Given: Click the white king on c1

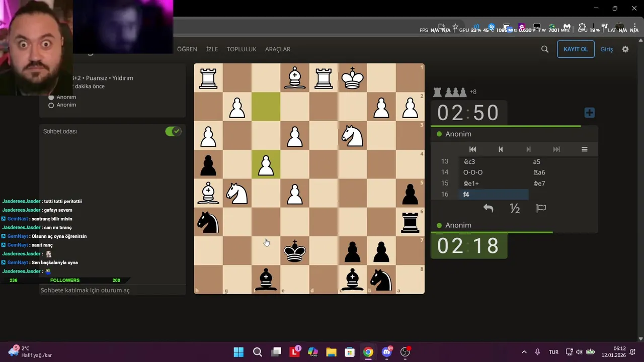Looking at the screenshot, I should [x=353, y=78].
